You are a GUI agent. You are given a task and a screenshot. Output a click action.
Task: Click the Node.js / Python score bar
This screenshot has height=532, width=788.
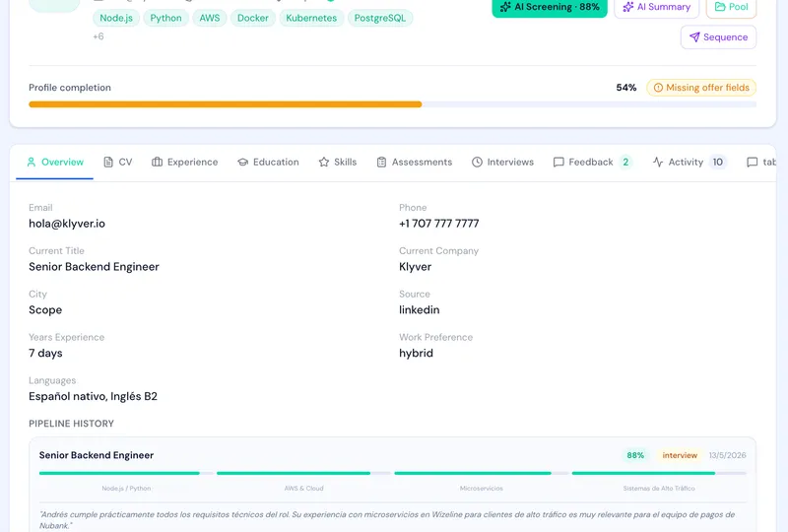[126, 473]
